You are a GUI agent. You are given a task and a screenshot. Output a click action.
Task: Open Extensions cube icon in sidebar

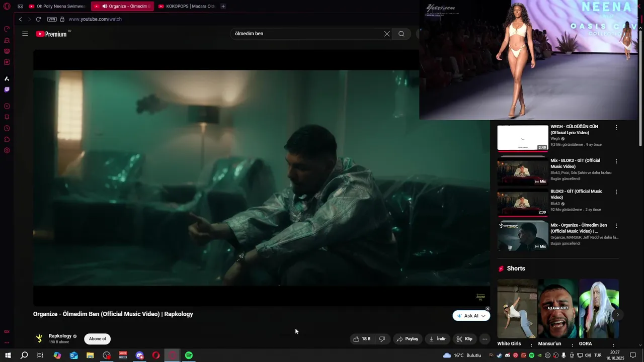7,139
